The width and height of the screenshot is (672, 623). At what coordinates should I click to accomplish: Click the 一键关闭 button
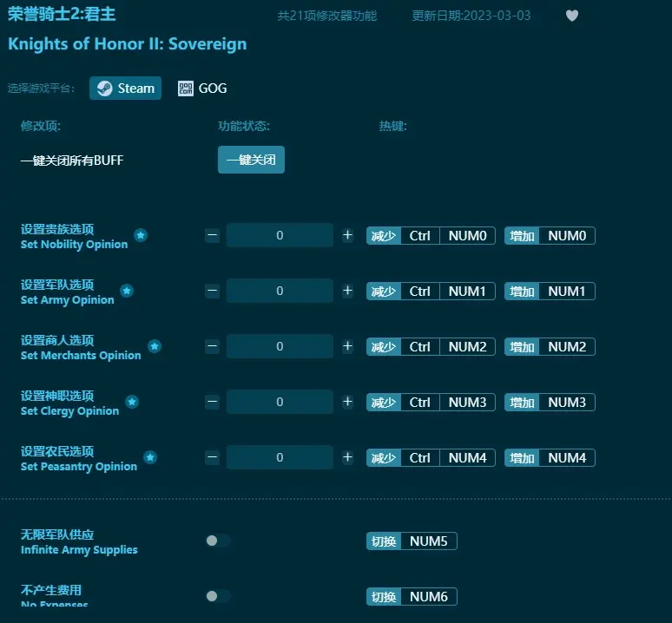coord(251,160)
